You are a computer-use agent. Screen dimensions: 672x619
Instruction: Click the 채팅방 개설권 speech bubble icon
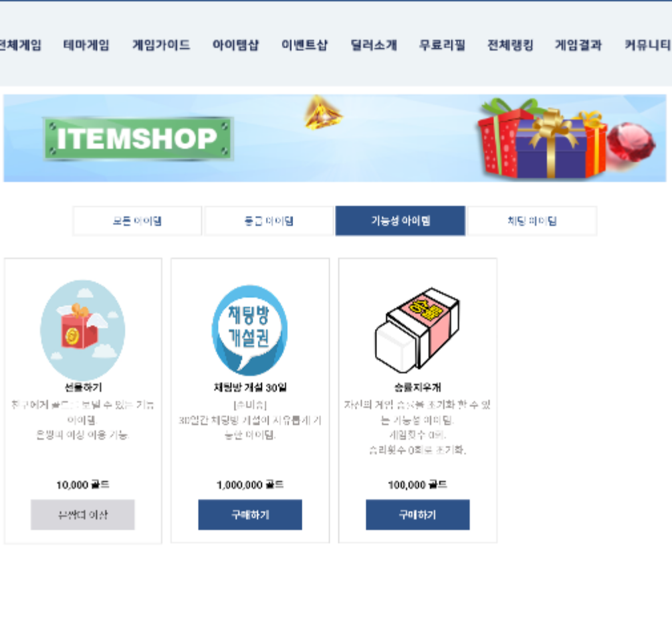click(250, 330)
